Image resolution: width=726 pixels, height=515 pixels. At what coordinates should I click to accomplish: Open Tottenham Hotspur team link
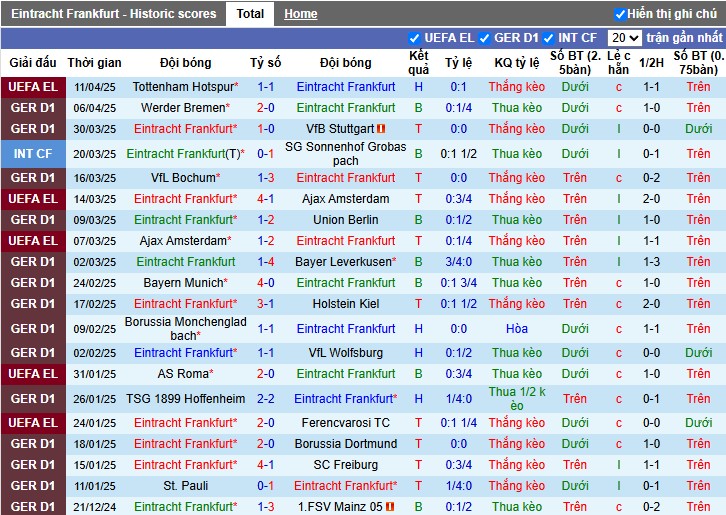click(x=183, y=87)
